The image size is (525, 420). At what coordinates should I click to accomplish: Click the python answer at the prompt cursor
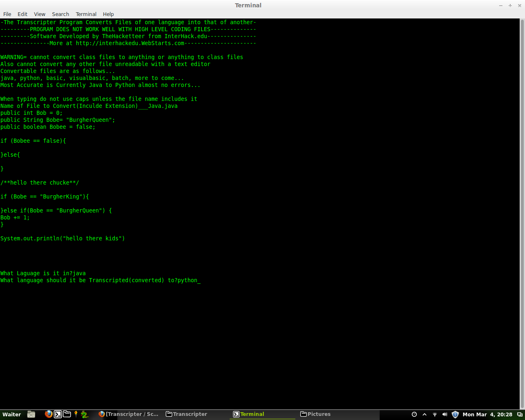click(x=187, y=280)
